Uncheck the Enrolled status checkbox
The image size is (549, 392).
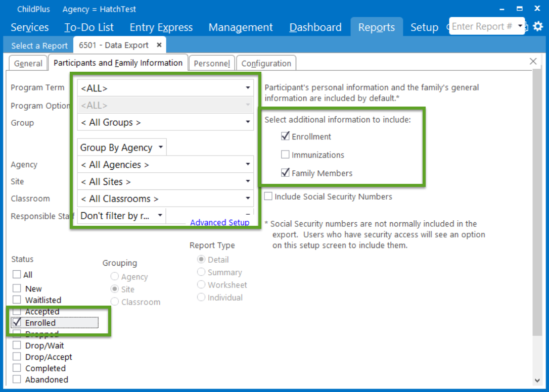[x=17, y=322]
